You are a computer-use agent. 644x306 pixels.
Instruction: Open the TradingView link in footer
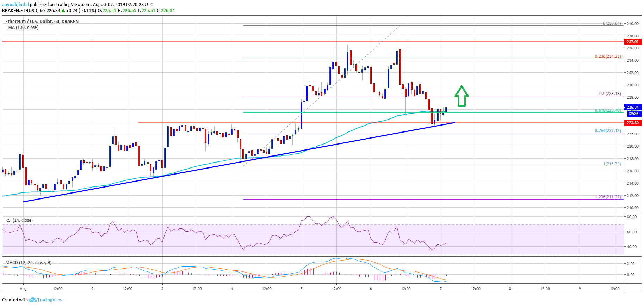pyautogui.click(x=50, y=300)
